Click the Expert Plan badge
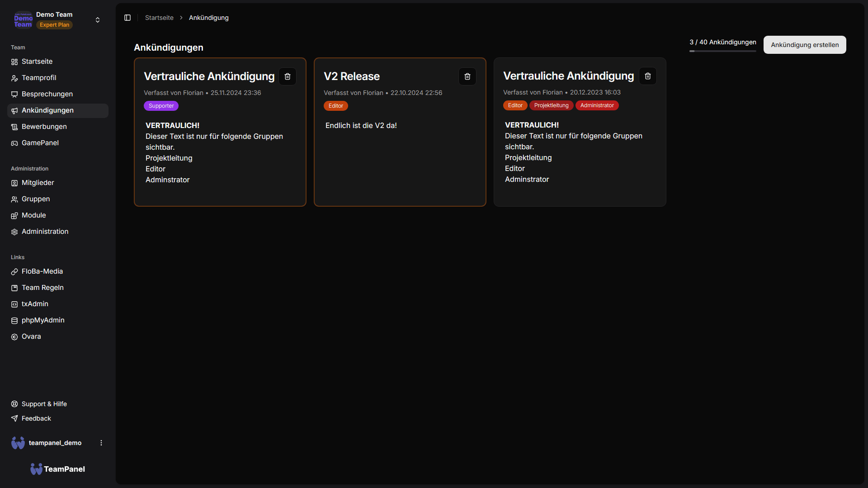The image size is (868, 488). pyautogui.click(x=54, y=25)
